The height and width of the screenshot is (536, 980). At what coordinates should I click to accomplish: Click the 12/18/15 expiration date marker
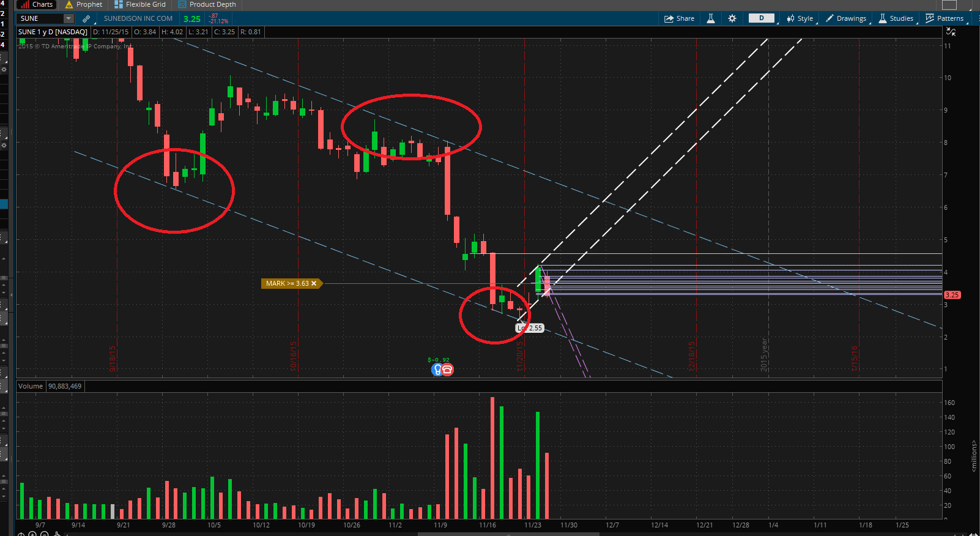pyautogui.click(x=692, y=356)
